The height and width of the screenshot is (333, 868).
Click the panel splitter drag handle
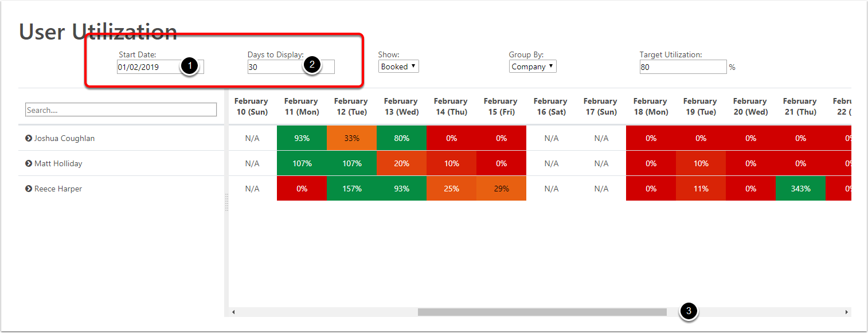[226, 202]
